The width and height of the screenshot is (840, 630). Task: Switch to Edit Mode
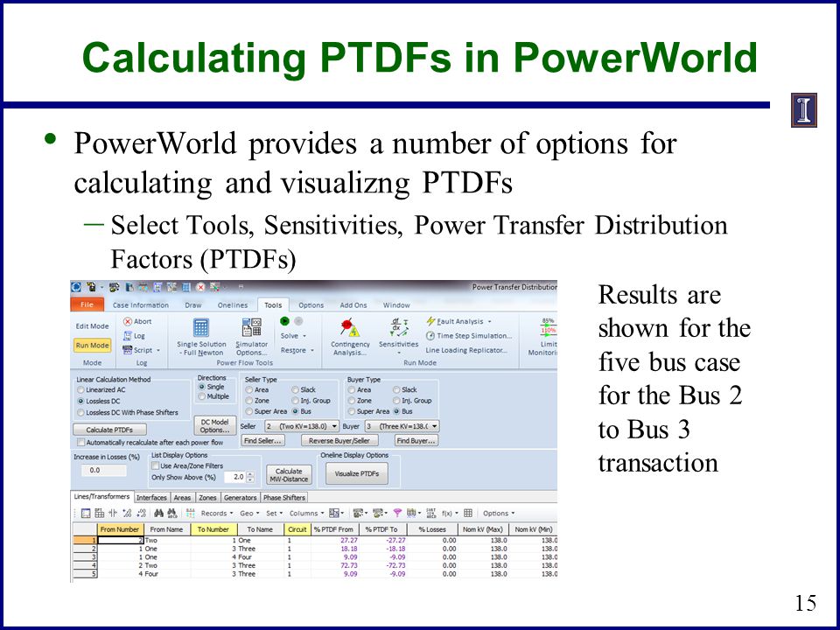click(x=92, y=326)
